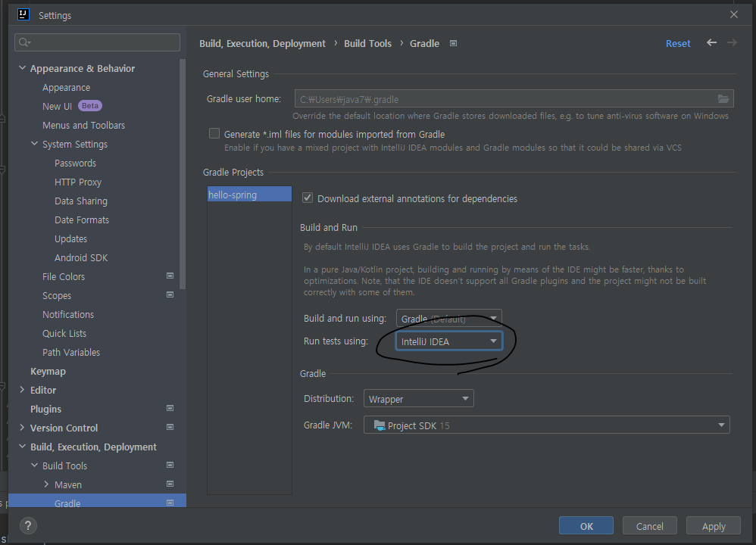Collapse the Build Tools node
Image resolution: width=756 pixels, height=545 pixels.
point(34,466)
